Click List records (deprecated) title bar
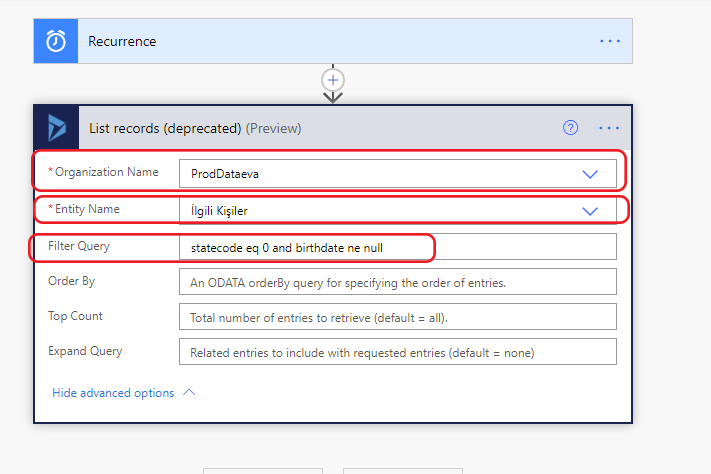This screenshot has height=474, width=711. point(333,128)
